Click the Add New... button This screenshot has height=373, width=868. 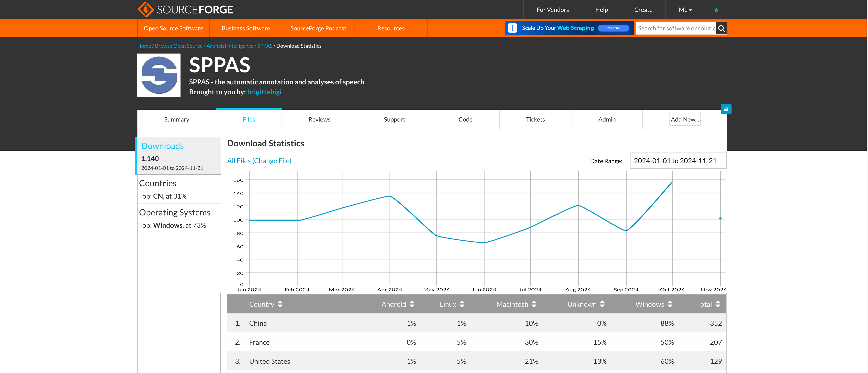coord(685,119)
